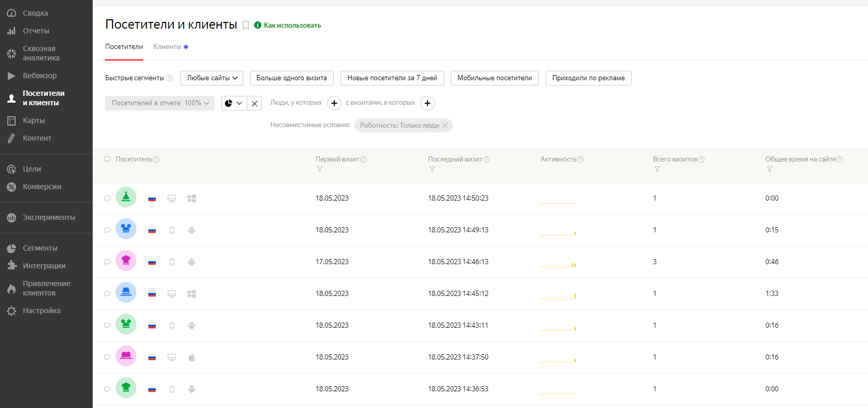Open the Посетителей в отчете: 100% dropdown
This screenshot has height=408, width=868.
[x=160, y=103]
